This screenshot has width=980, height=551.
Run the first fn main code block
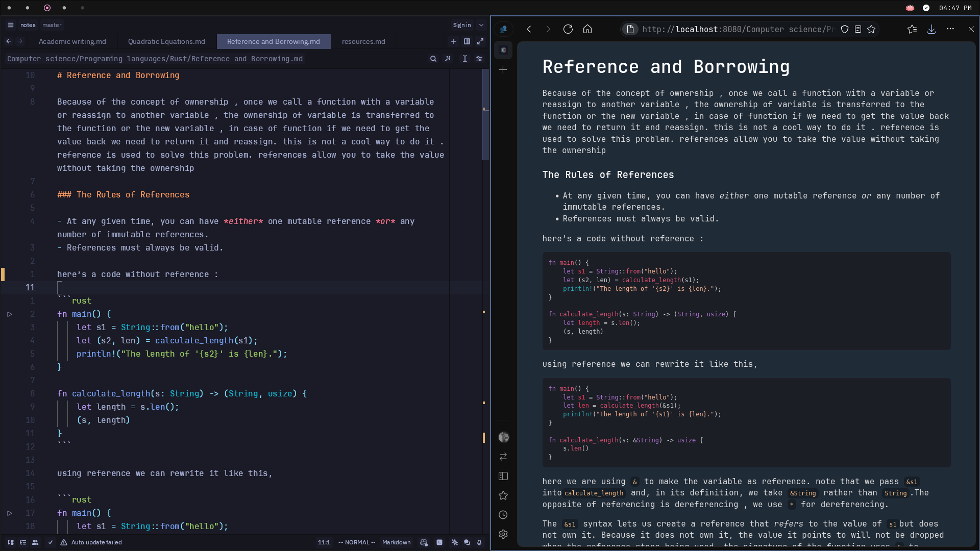[x=10, y=314]
